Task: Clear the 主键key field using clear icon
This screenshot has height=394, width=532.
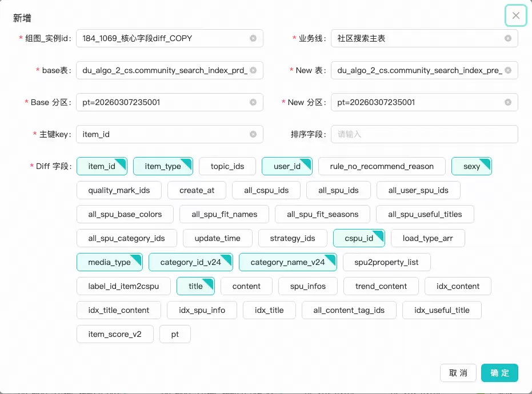Action: click(253, 134)
